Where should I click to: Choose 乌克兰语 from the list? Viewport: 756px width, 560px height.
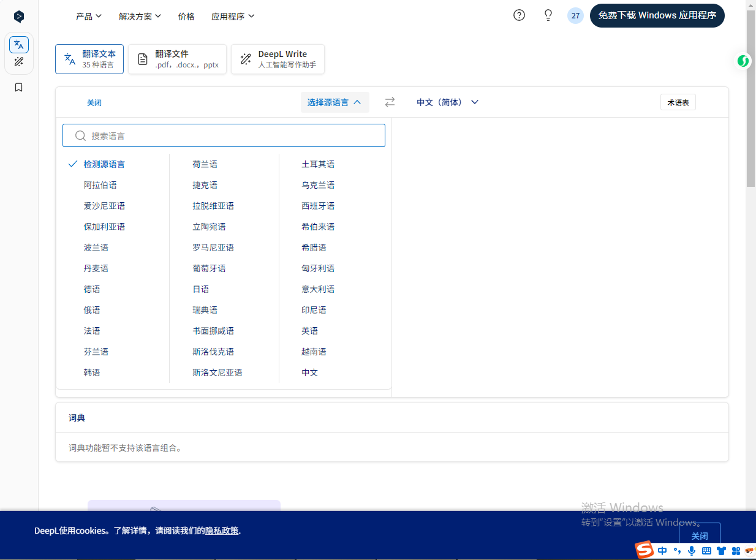(x=318, y=185)
